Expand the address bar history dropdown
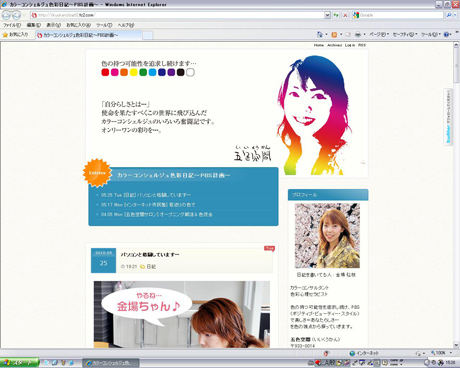This screenshot has width=460, height=368. click(327, 15)
